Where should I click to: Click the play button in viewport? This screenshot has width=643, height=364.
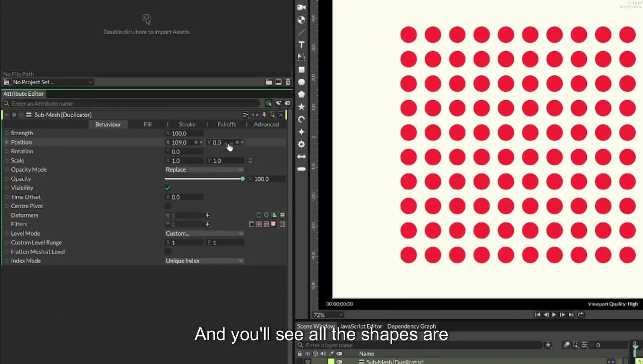pyautogui.click(x=554, y=314)
